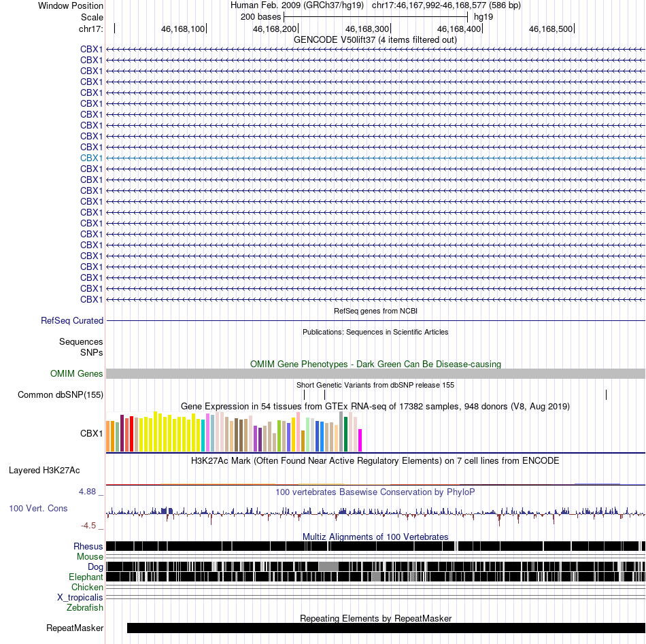Click the Scale ruler label
The image size is (646, 644).
92,17
